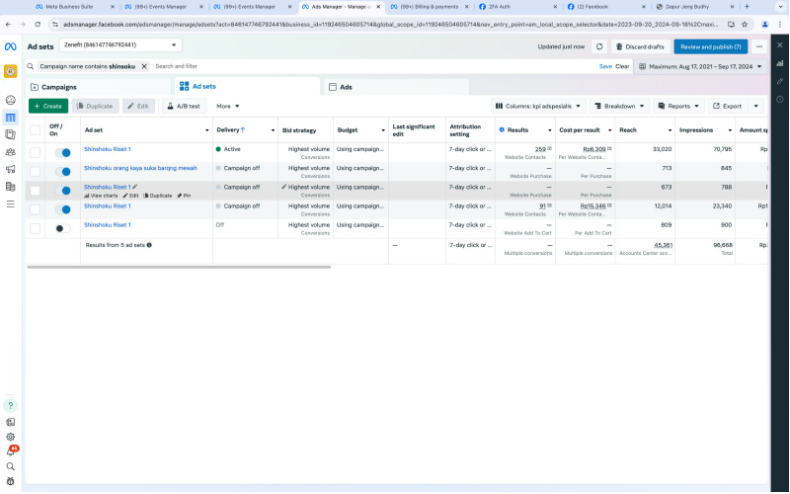Click the Meta logo icon
The image size is (790, 494).
coord(10,46)
